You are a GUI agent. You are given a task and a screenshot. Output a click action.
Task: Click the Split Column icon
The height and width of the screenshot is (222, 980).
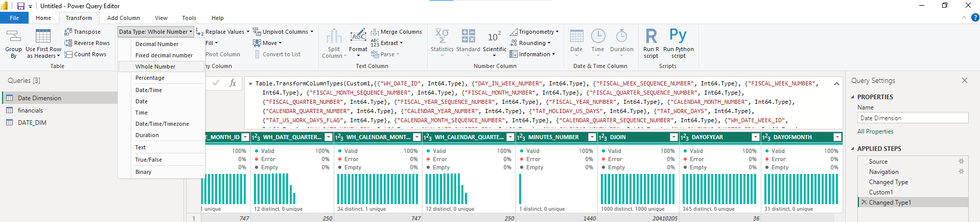pyautogui.click(x=334, y=36)
